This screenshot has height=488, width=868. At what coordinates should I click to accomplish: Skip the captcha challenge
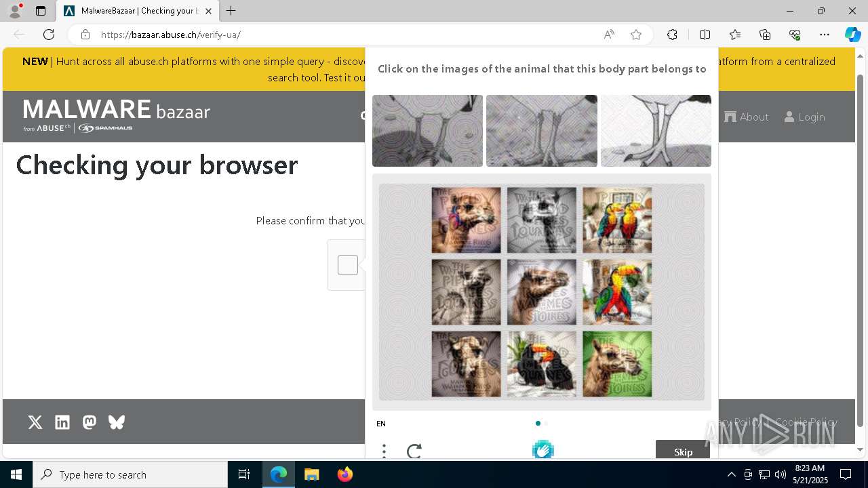(x=683, y=451)
